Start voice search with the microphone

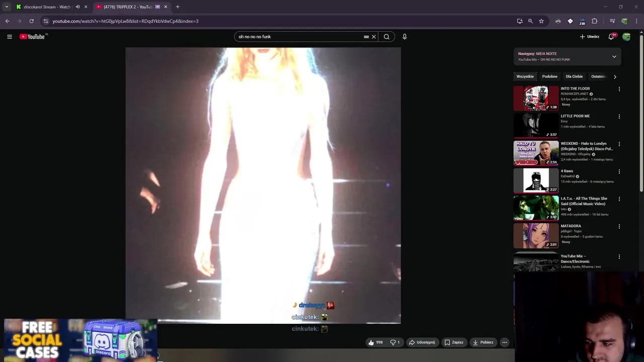(x=405, y=37)
